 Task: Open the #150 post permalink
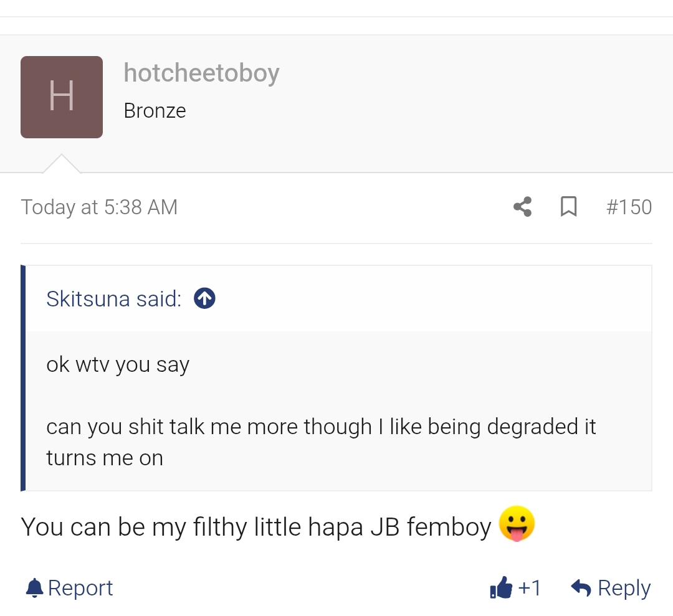pyautogui.click(x=629, y=207)
